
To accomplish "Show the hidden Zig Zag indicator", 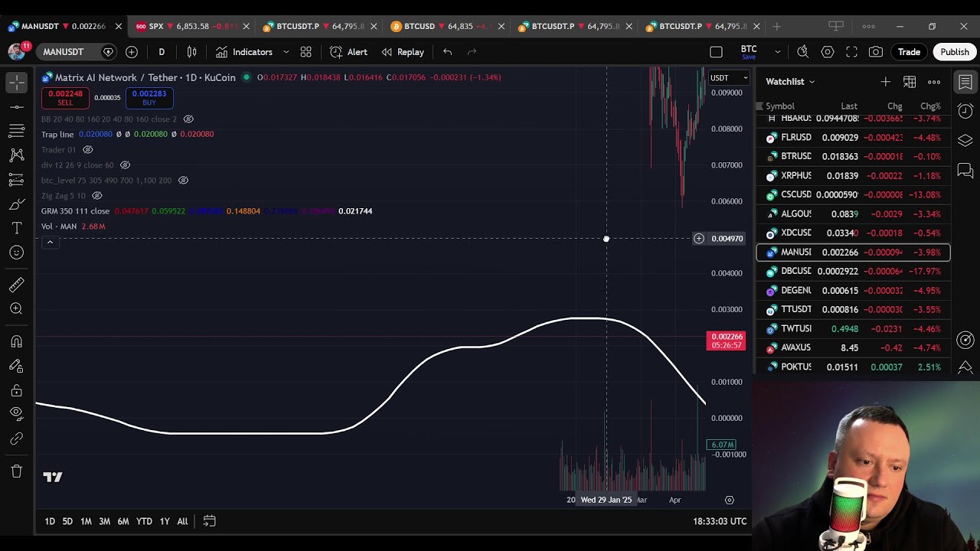I will pos(97,196).
